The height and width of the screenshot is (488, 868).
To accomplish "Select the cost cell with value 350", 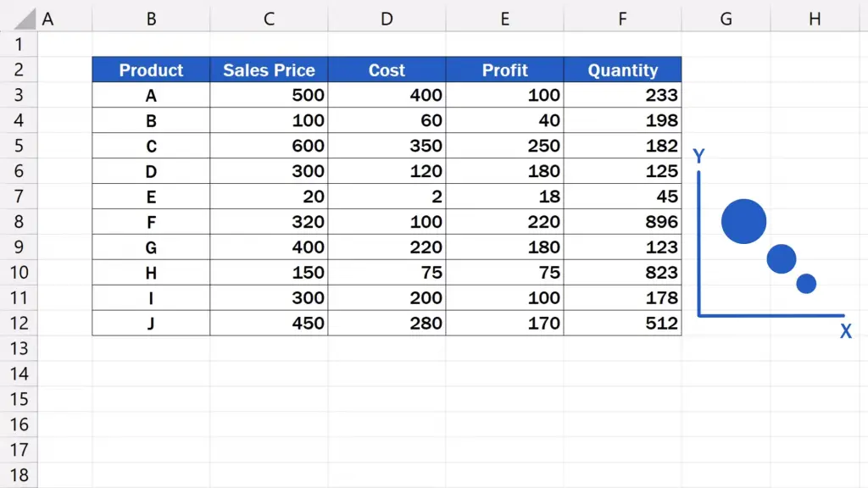I will click(x=387, y=146).
